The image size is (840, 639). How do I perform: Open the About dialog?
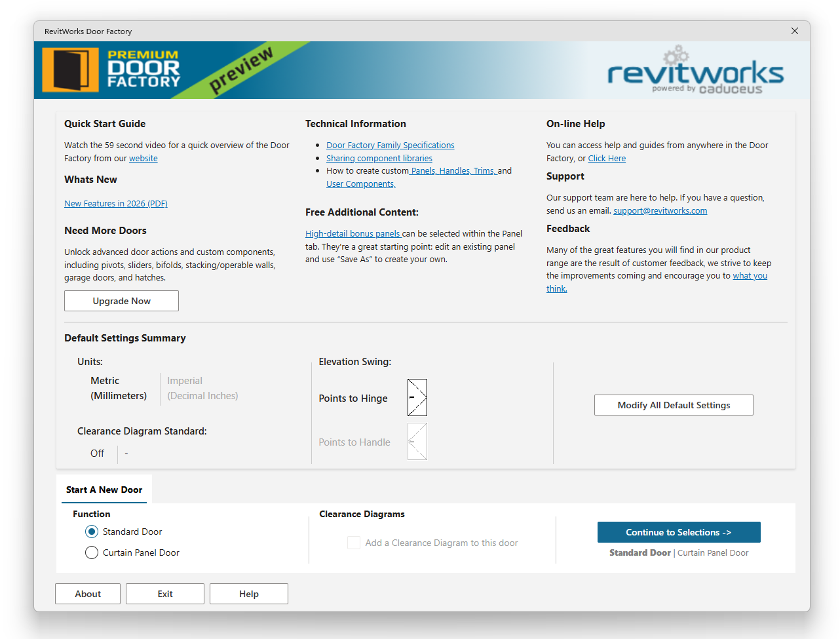coord(87,593)
